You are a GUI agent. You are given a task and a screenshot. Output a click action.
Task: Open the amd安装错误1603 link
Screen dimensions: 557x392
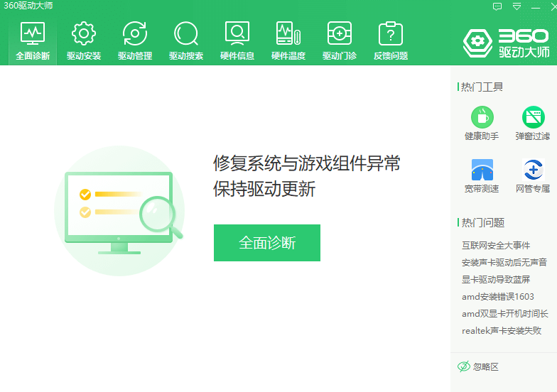pyautogui.click(x=498, y=297)
